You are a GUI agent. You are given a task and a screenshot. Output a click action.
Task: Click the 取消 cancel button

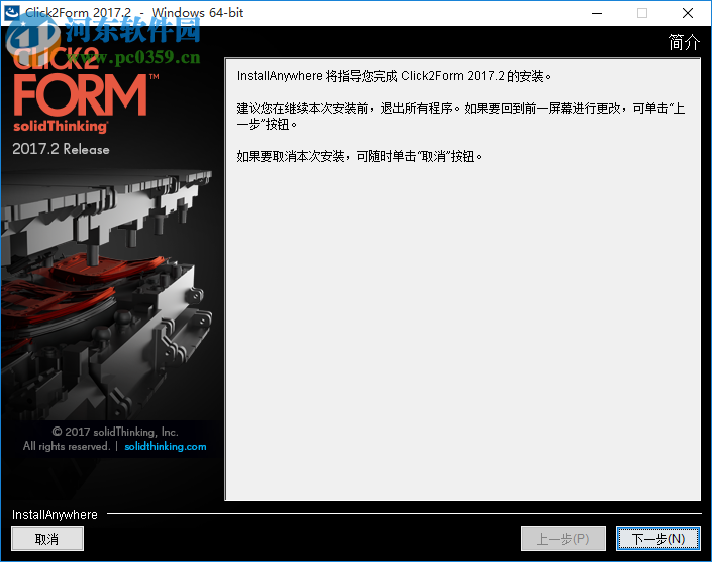[x=47, y=539]
